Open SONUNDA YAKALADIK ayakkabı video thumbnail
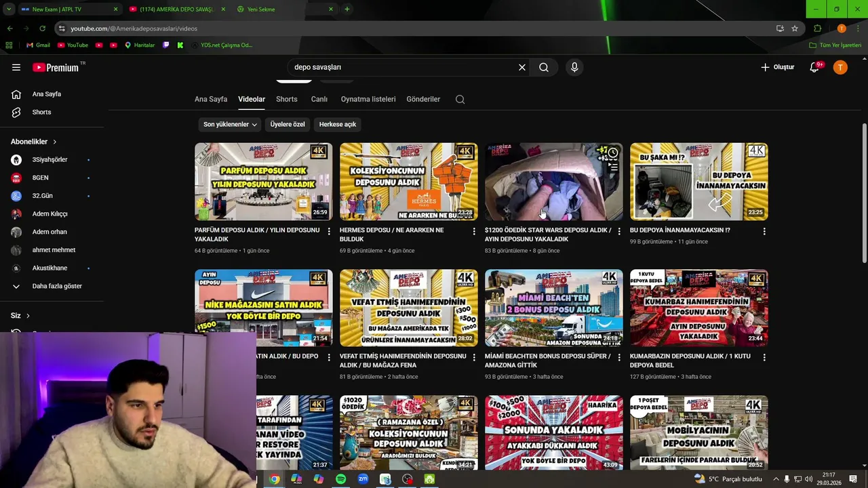This screenshot has height=488, width=868. click(554, 433)
